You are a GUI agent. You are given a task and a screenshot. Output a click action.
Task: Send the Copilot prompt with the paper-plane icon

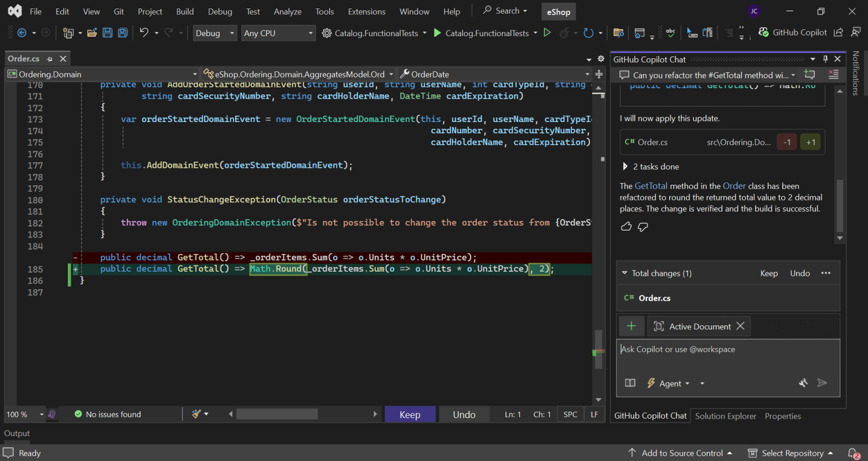click(823, 383)
